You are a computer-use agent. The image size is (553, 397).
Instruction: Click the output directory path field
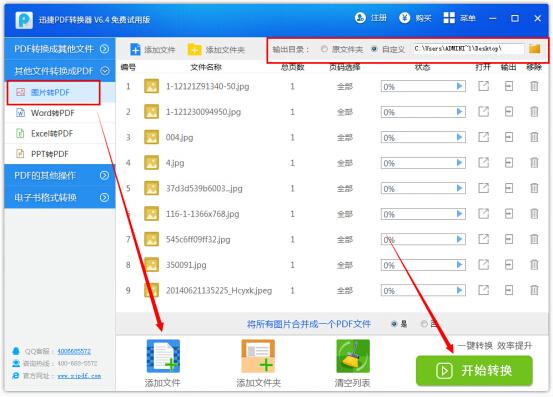coord(468,49)
